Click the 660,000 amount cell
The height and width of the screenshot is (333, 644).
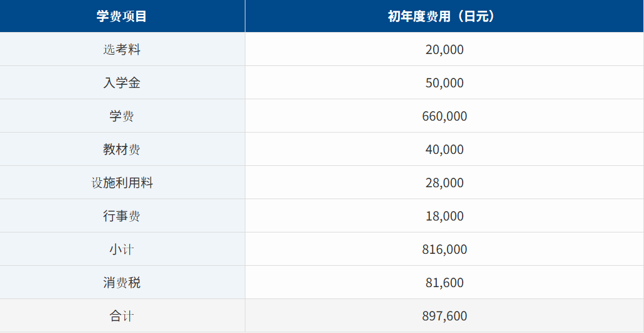(x=444, y=116)
